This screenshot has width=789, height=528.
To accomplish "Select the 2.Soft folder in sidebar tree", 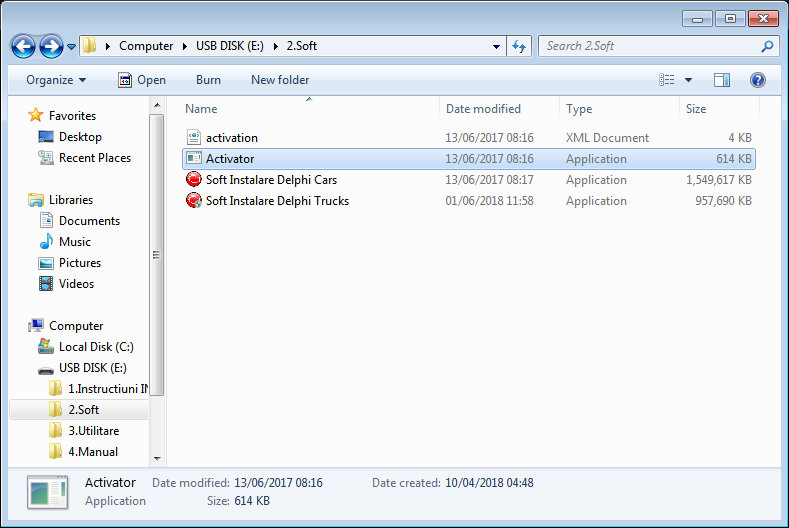I will [84, 410].
